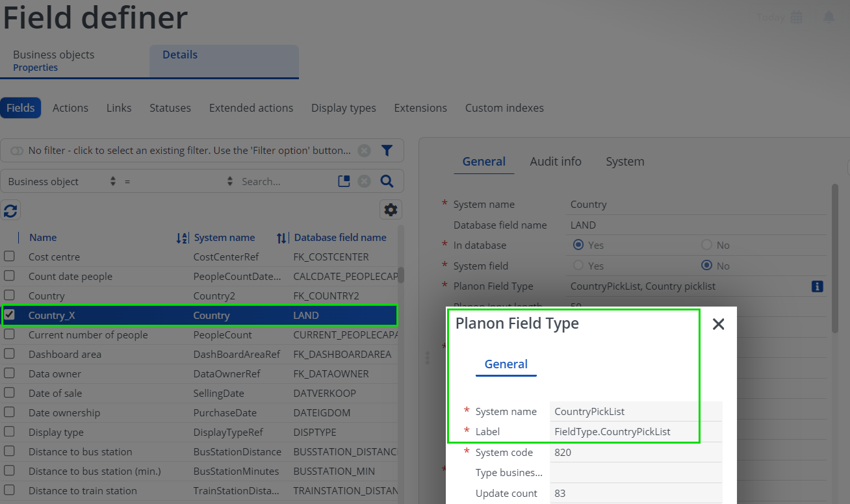The width and height of the screenshot is (850, 504).
Task: Open the Today calendar icon
Action: click(797, 18)
